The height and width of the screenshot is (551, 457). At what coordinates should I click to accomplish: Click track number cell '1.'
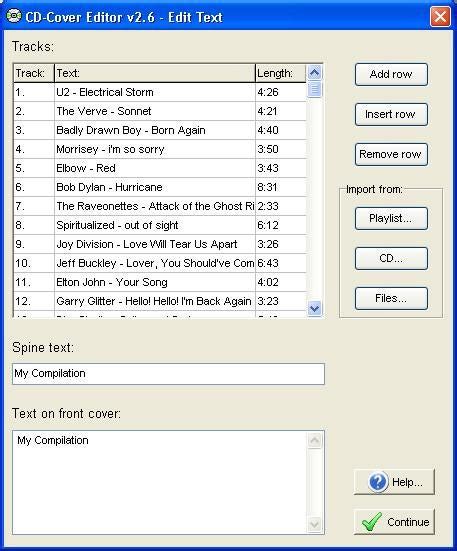(34, 92)
